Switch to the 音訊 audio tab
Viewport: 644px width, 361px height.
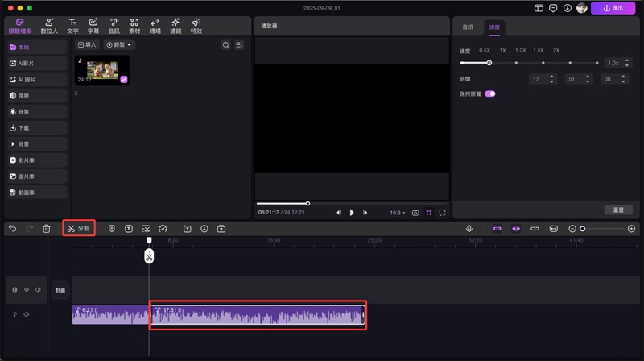[x=468, y=27]
